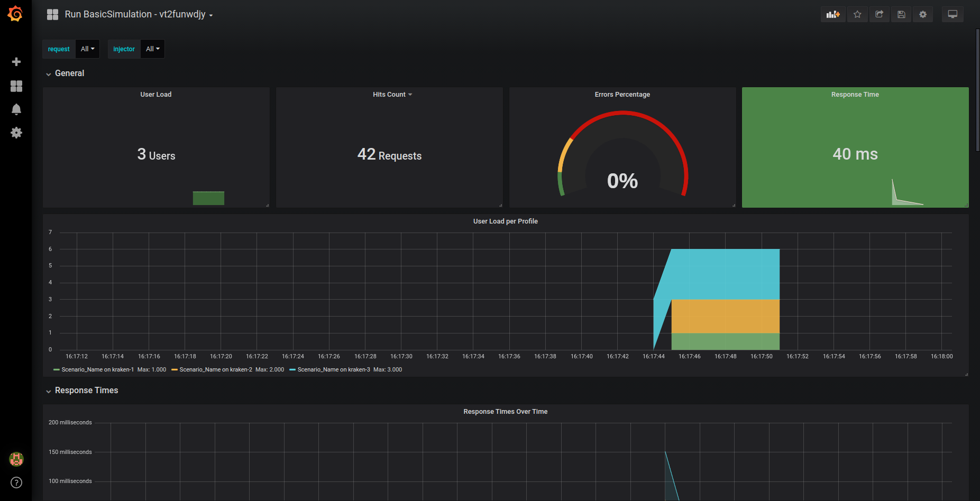This screenshot has height=501, width=980.
Task: Cycle view mode with the monitor icon
Action: point(952,14)
